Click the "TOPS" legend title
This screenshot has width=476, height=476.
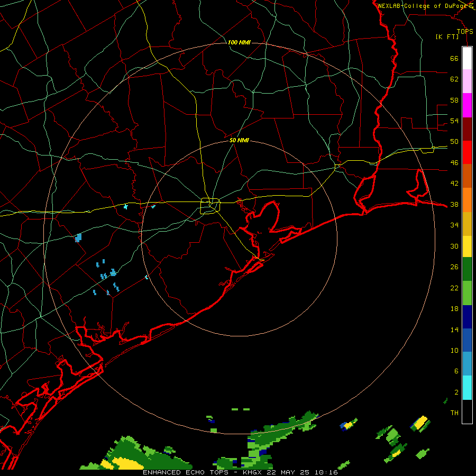click(x=465, y=31)
